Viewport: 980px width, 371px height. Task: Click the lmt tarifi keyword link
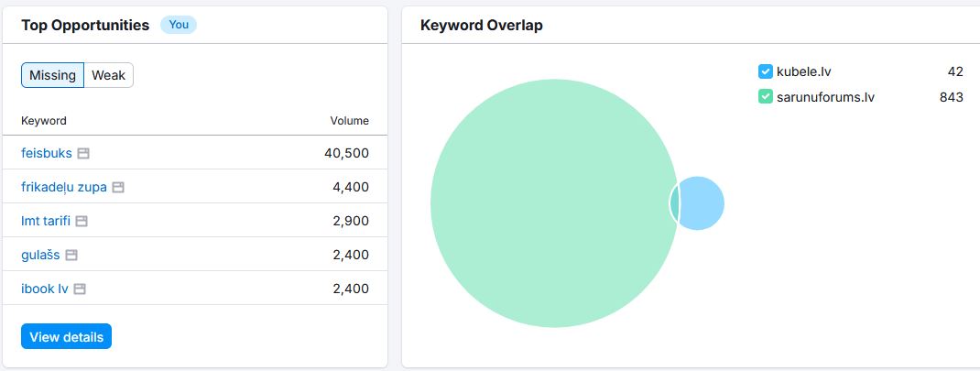point(46,221)
